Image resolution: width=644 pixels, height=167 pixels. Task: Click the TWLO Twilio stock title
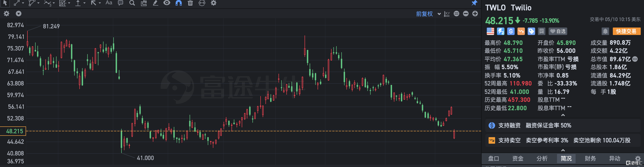[x=508, y=8]
